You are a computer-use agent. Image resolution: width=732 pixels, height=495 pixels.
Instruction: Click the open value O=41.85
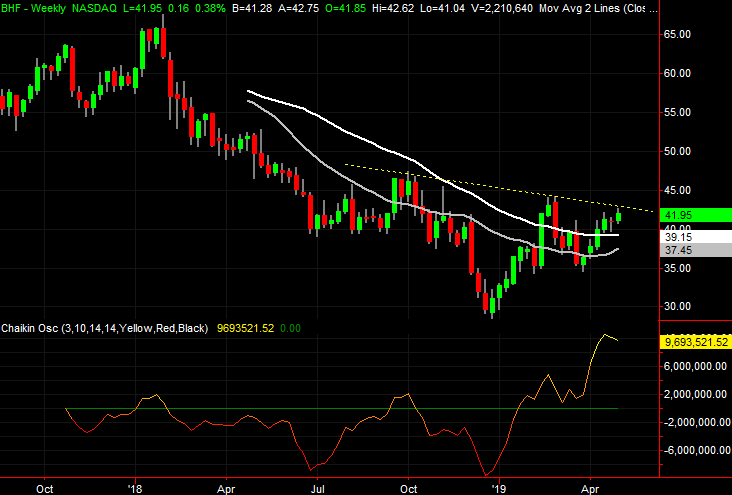click(x=345, y=8)
